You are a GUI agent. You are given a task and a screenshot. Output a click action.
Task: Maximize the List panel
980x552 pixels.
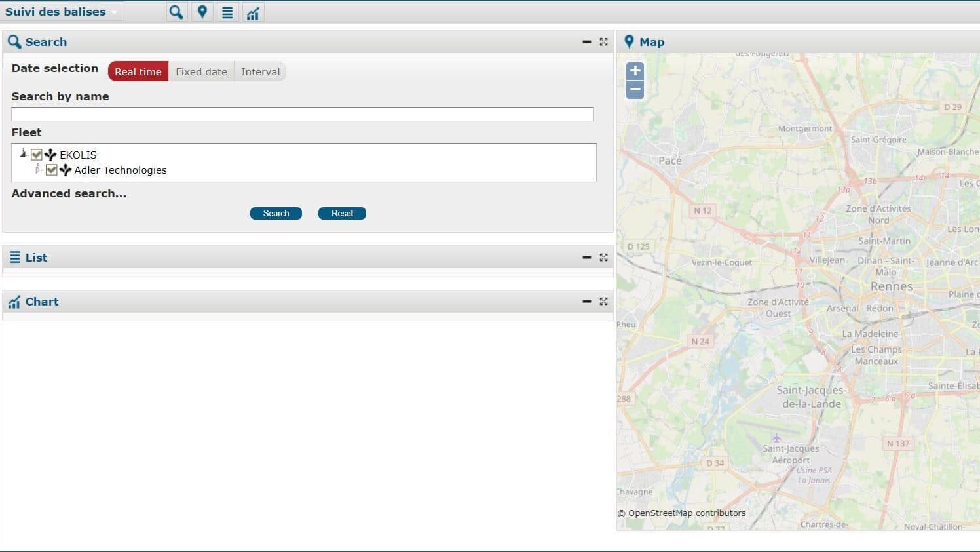(x=603, y=258)
